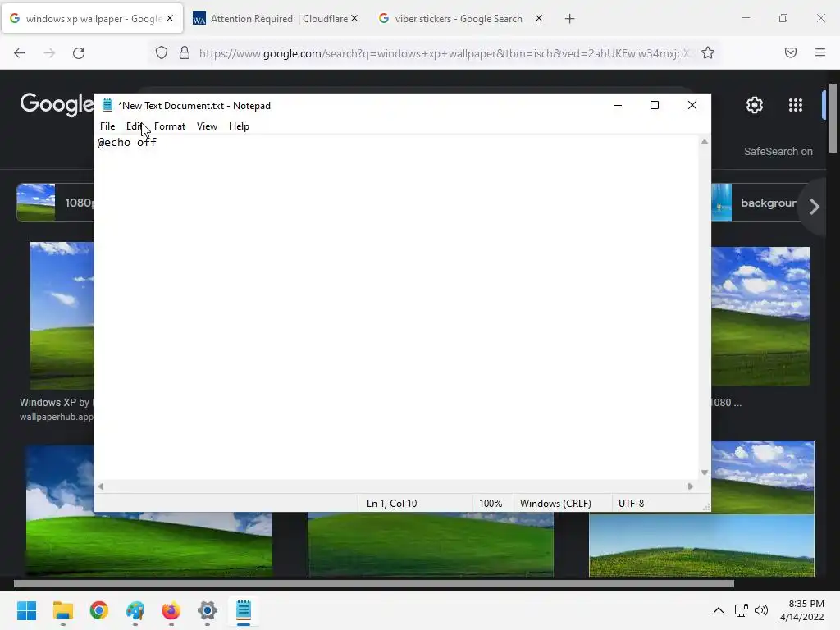Open Windows XP wallpaperhub image result
840x630 pixels.
pos(62,316)
